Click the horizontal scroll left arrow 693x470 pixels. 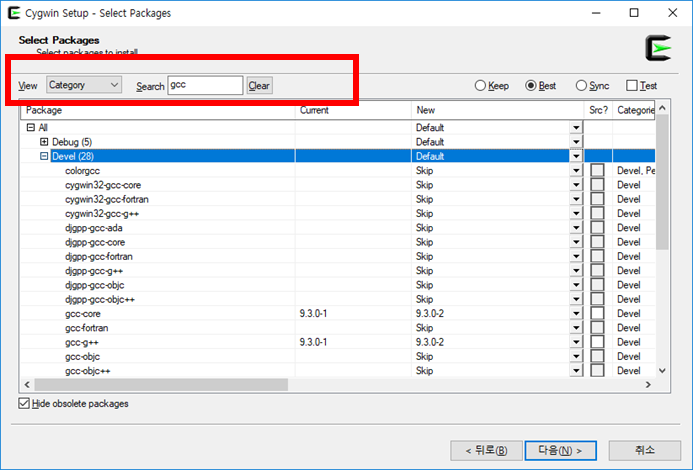pyautogui.click(x=27, y=385)
